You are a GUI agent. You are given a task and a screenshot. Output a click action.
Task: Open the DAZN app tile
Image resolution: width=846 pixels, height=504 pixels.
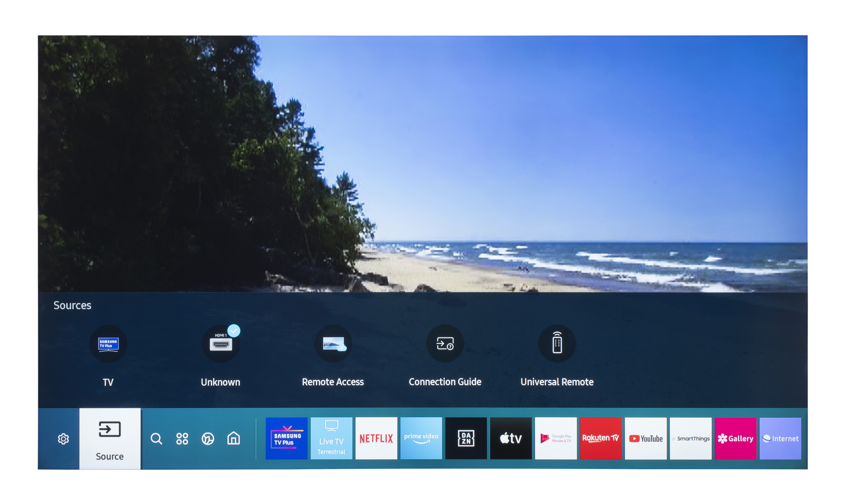466,438
